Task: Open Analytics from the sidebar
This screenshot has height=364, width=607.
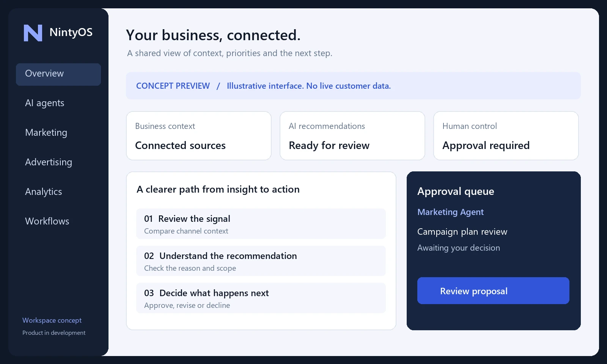Action: (44, 192)
